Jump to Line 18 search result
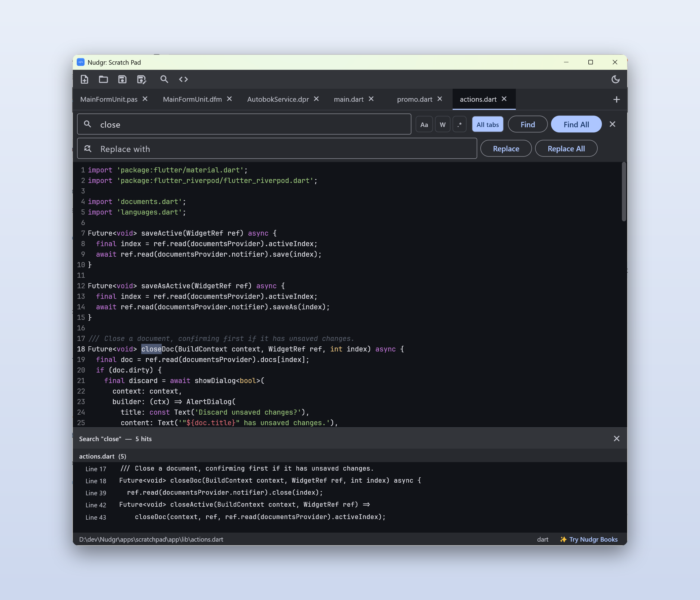The image size is (700, 600). [350, 481]
